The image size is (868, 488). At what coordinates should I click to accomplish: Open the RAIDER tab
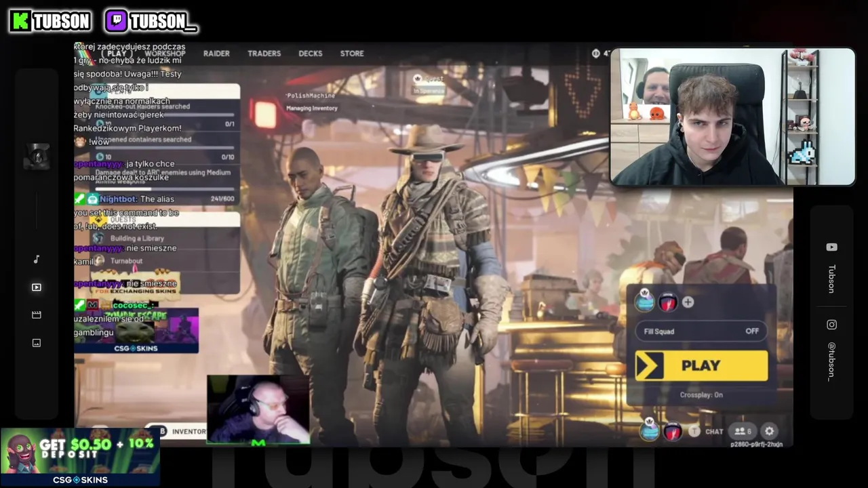tap(216, 54)
